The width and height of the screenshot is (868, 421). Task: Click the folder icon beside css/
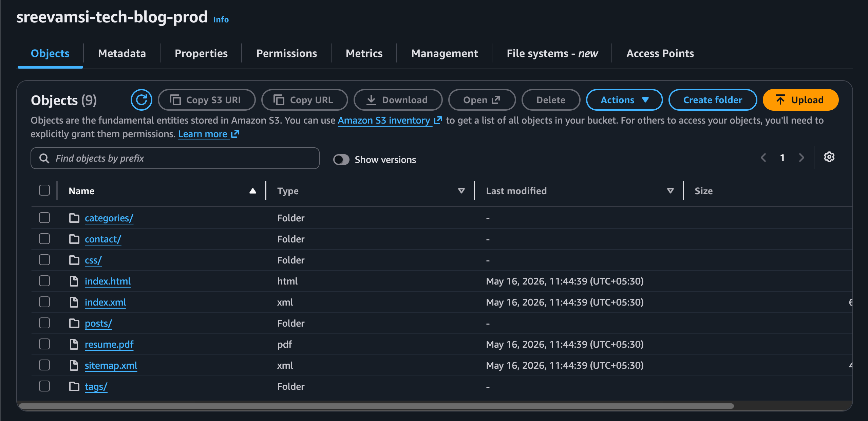click(74, 260)
